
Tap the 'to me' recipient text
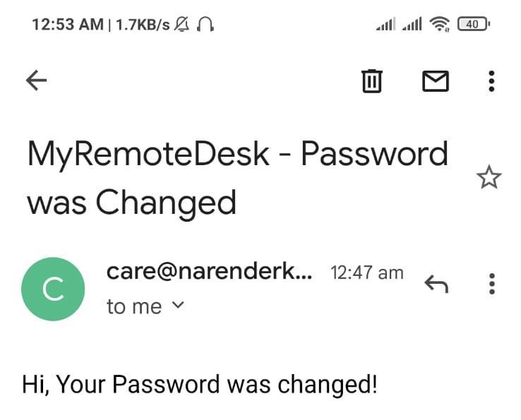click(x=134, y=306)
